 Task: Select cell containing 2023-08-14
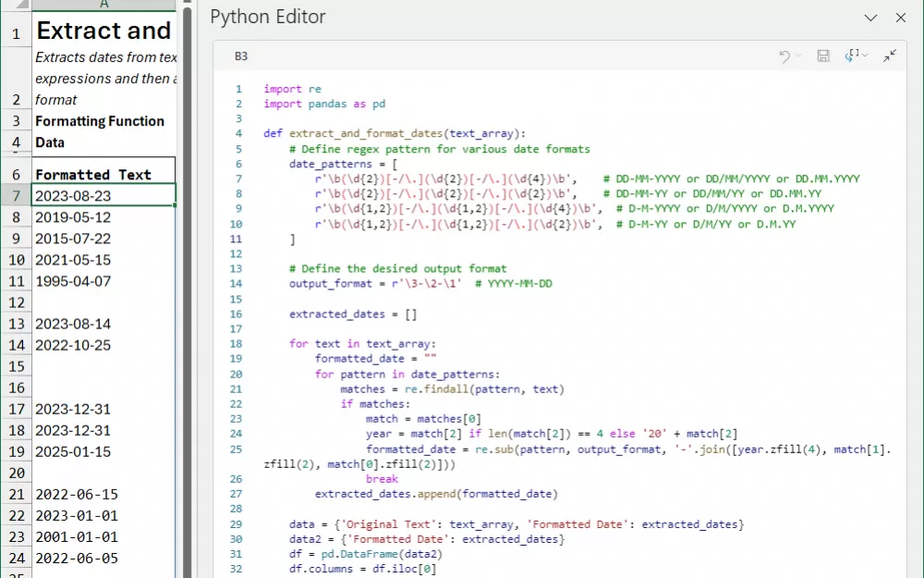(103, 324)
